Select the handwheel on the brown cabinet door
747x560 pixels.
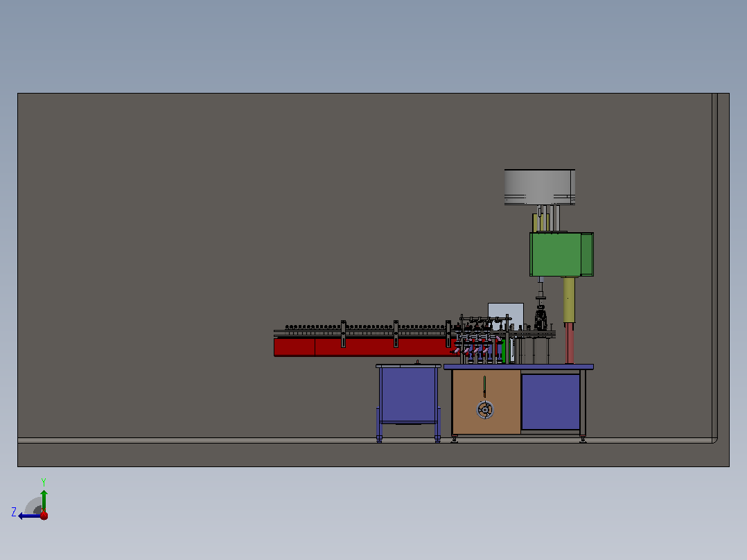coord(485,410)
